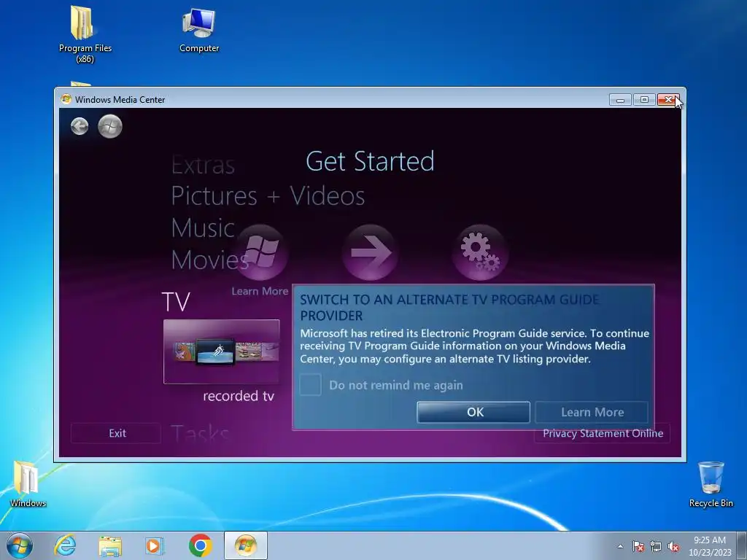Launch Windows Media Player from taskbar

pyautogui.click(x=155, y=545)
